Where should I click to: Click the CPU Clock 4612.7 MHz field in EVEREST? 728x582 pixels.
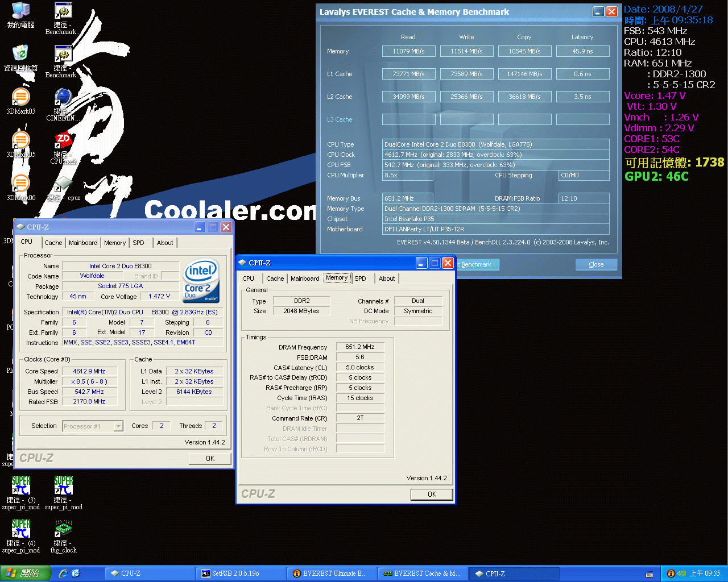(x=496, y=155)
